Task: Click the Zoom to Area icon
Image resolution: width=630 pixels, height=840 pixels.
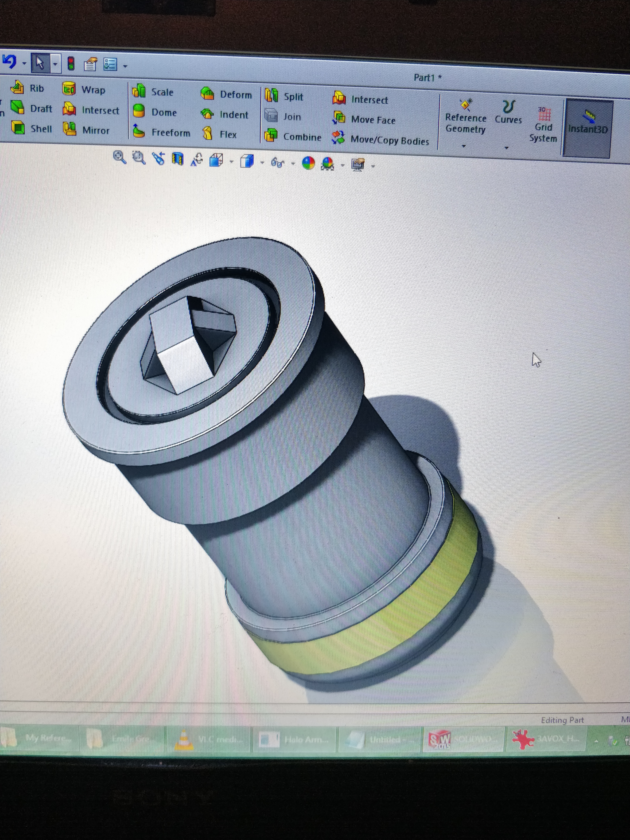Action: click(139, 158)
